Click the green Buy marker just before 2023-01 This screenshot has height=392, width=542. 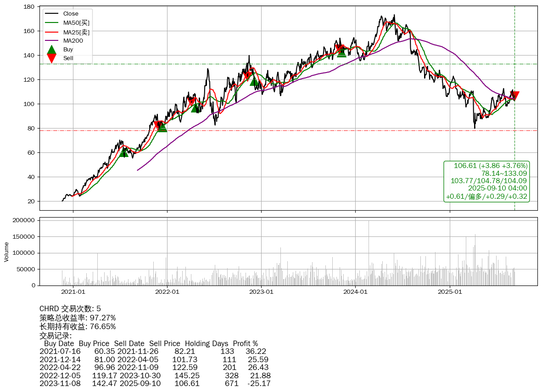click(254, 81)
